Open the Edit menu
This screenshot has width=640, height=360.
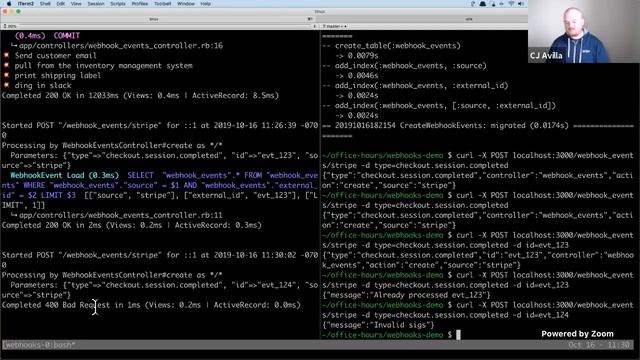click(61, 4)
